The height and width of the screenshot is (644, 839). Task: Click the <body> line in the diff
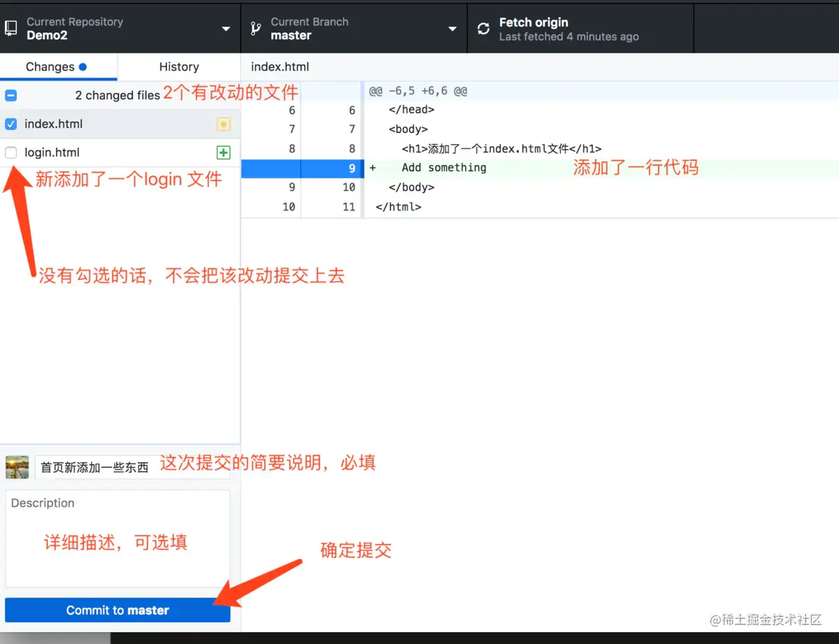[408, 129]
